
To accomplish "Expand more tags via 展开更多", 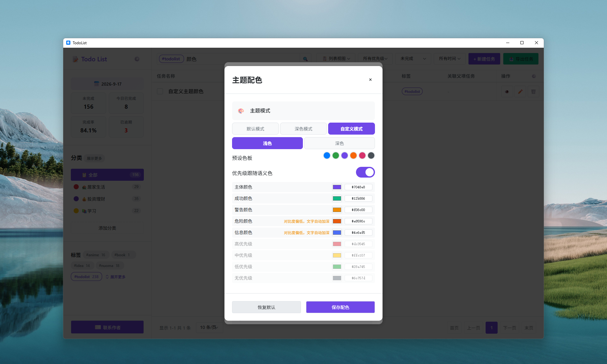I will (x=116, y=277).
